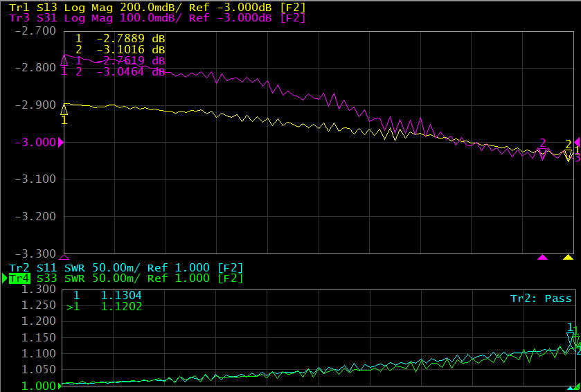The height and width of the screenshot is (392, 581).
Task: Click green reference arrow at 1.000 SWR axis
Action: pos(60,386)
